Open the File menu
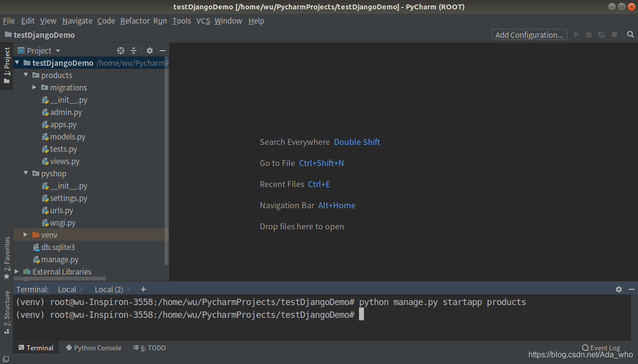The height and width of the screenshot is (364, 638). pos(9,21)
